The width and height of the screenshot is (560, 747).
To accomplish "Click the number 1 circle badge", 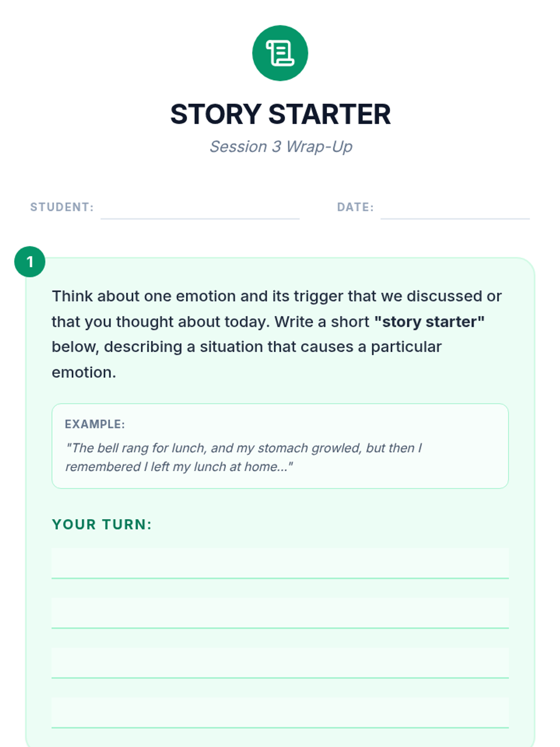I will pos(30,261).
